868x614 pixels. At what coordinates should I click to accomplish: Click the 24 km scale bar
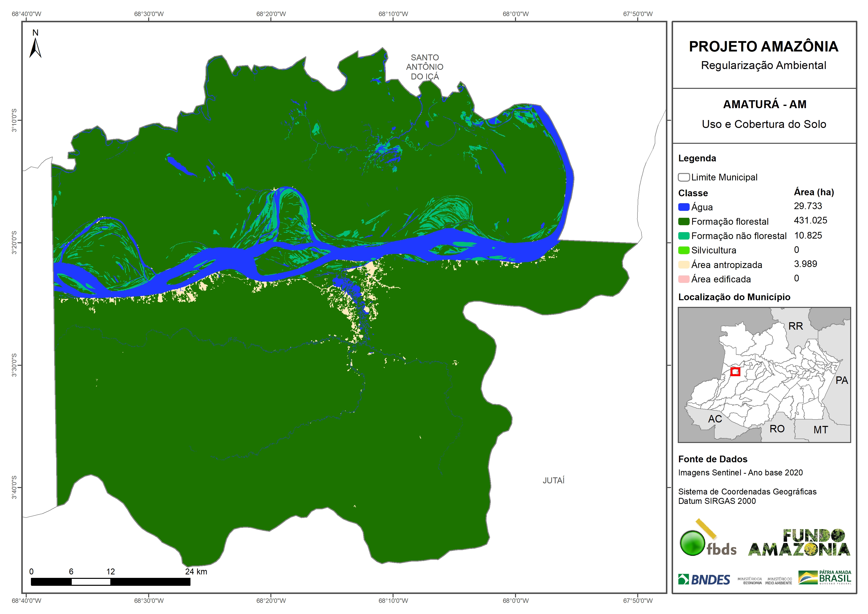point(110,582)
